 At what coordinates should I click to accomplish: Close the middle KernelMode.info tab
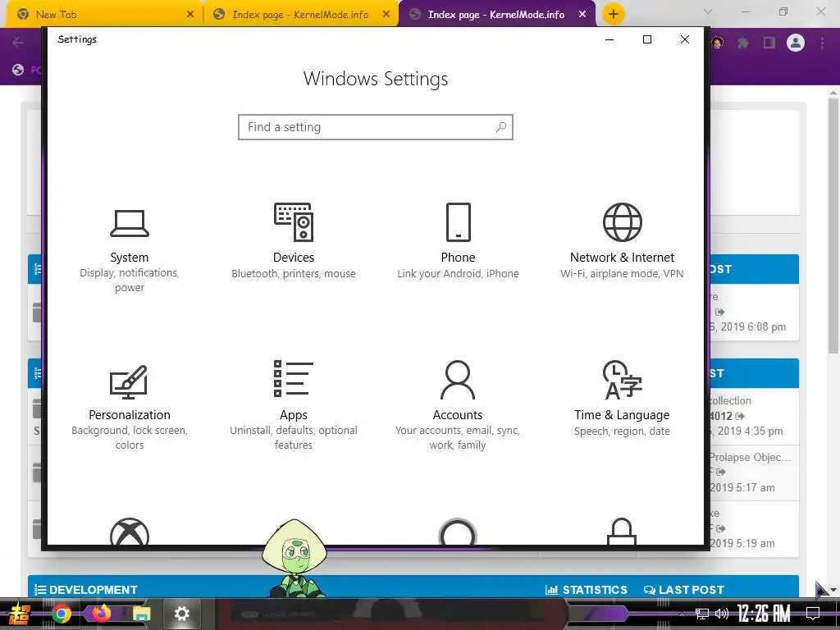click(x=386, y=15)
